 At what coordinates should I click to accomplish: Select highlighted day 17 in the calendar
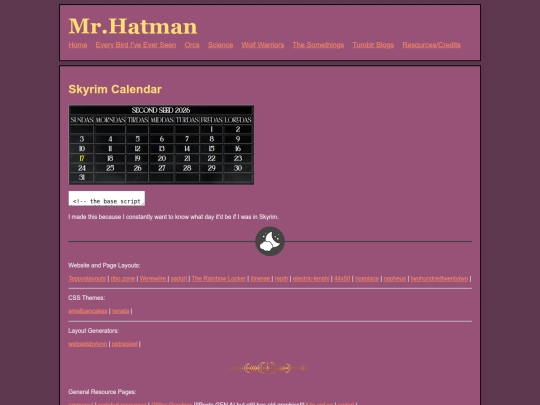pyautogui.click(x=82, y=158)
